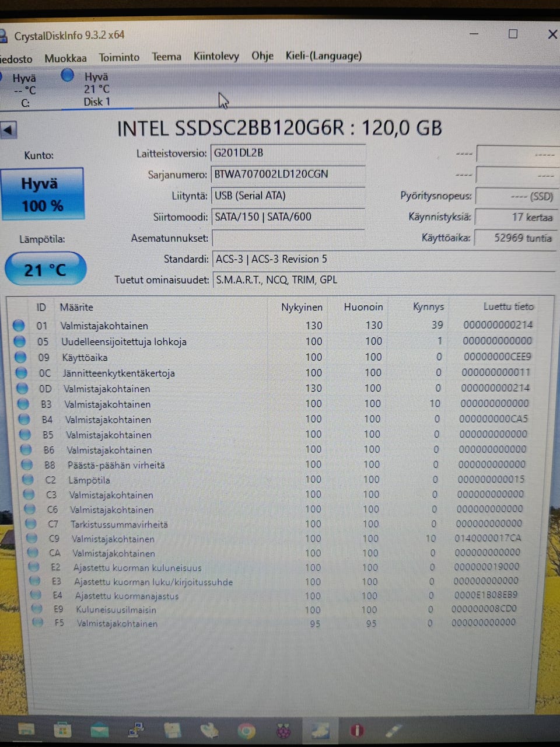Click status icon of attribute B4

tap(24, 419)
